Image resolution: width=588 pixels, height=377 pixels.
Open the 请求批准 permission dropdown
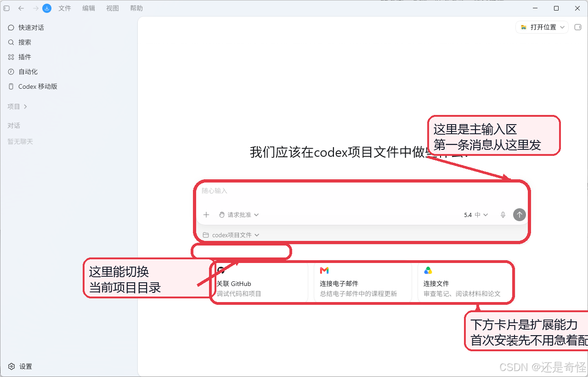tap(239, 215)
